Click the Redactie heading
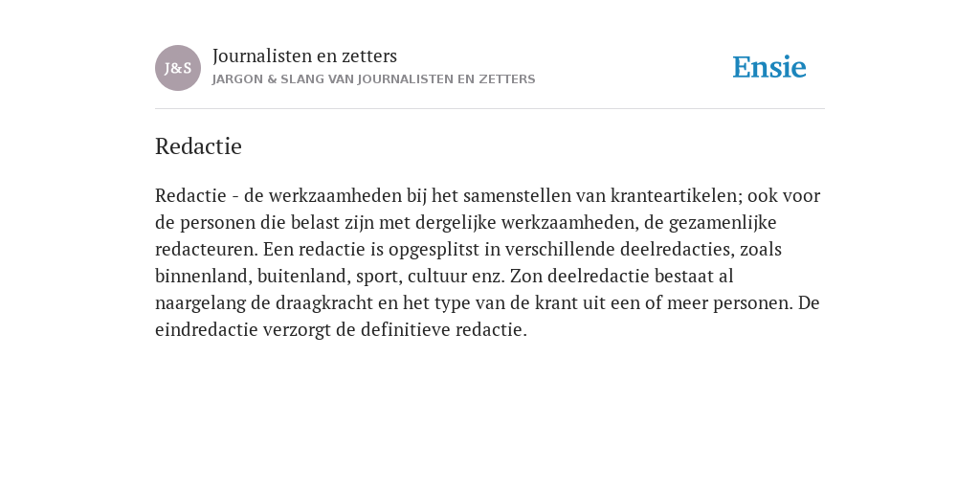This screenshot has width=980, height=490. coord(198,146)
